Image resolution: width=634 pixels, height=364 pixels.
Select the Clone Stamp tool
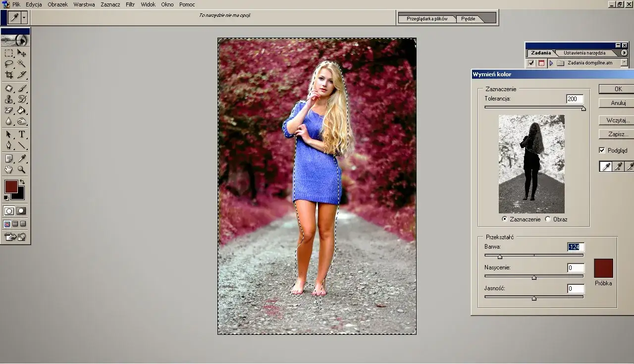(x=9, y=99)
